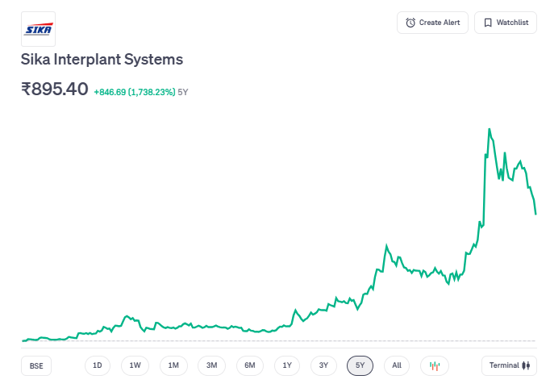This screenshot has height=392, width=550.
Task: Click the grey 5Y label beside percentage
Action: pyautogui.click(x=183, y=92)
